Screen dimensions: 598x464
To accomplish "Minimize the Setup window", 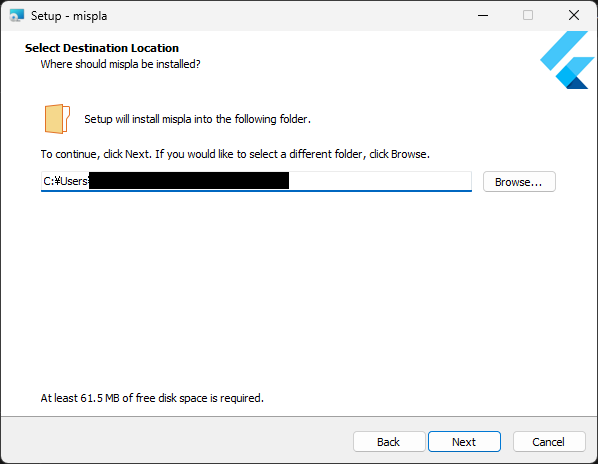I will point(483,16).
